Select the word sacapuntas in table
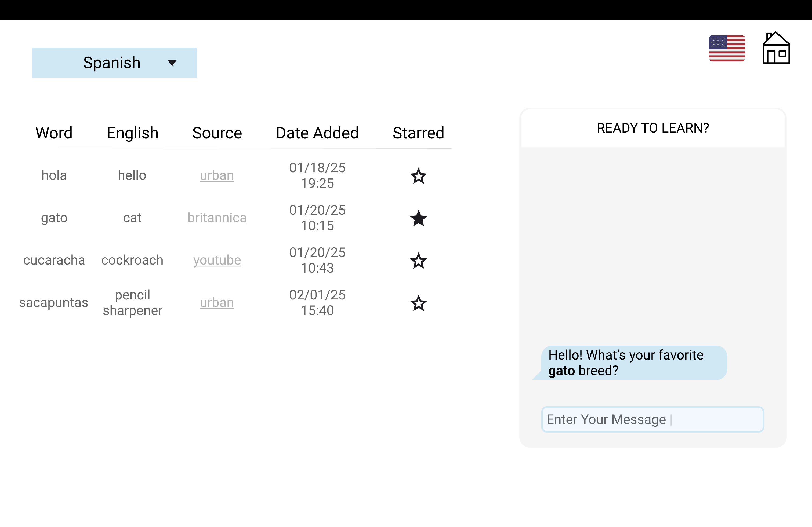The image size is (812, 527). (x=54, y=303)
